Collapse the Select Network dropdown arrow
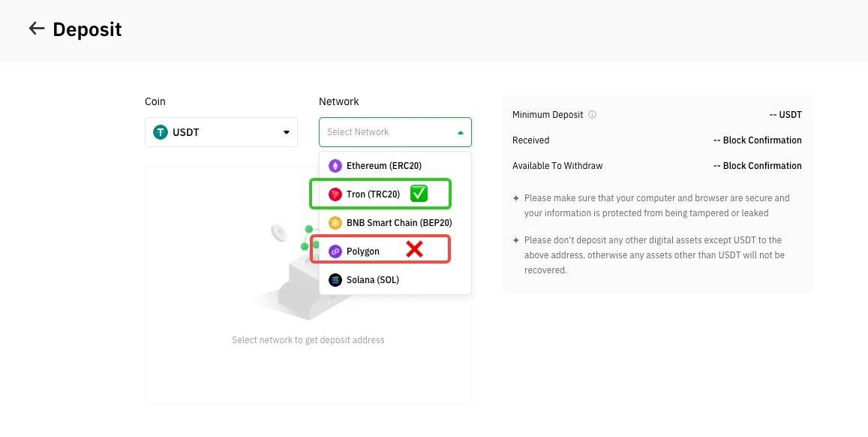 (460, 132)
